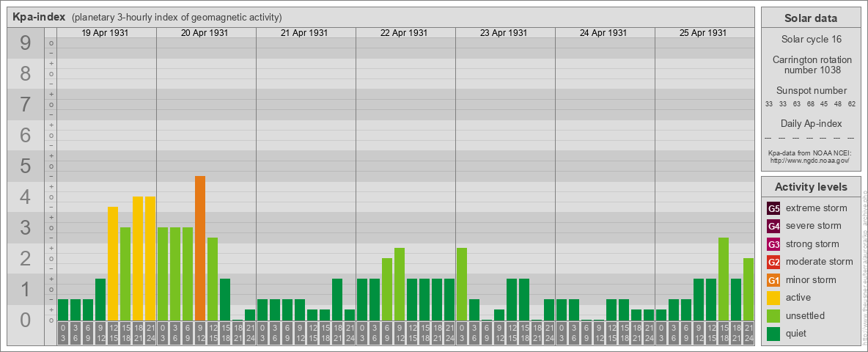Screen dimensions: 868x352
Task: Click the orange G1 bar on 20 Apr
Action: click(200, 249)
